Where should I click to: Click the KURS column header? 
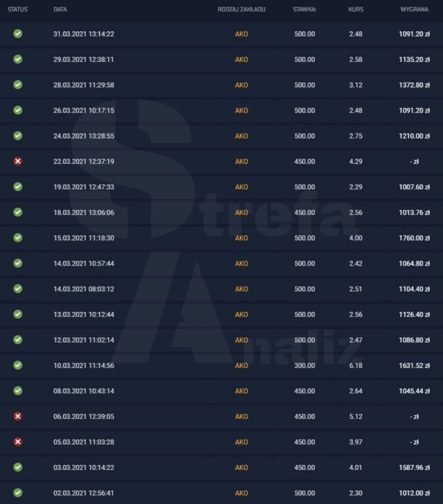point(355,9)
